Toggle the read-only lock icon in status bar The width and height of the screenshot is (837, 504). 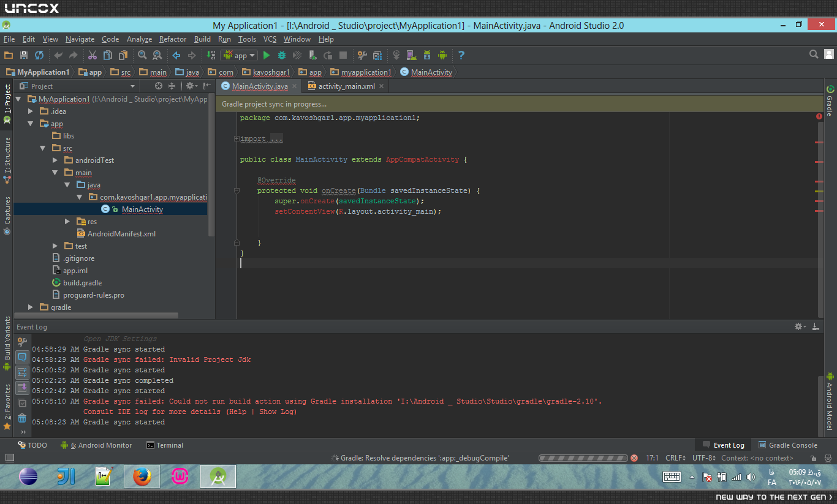click(814, 458)
